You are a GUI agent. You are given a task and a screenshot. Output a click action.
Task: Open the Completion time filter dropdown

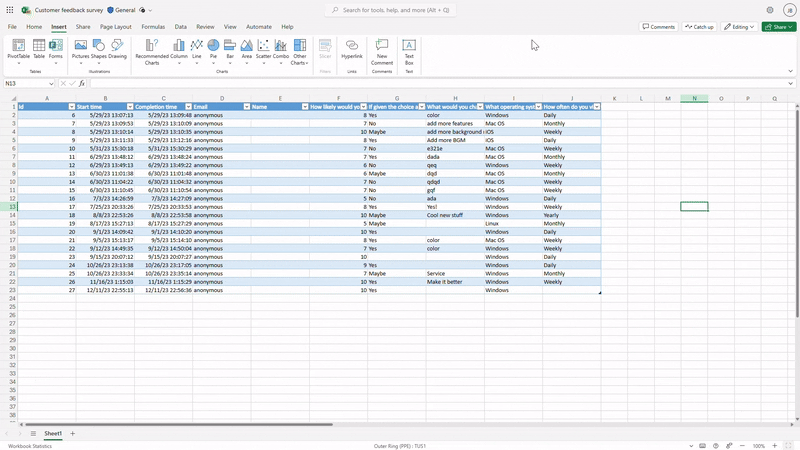188,107
